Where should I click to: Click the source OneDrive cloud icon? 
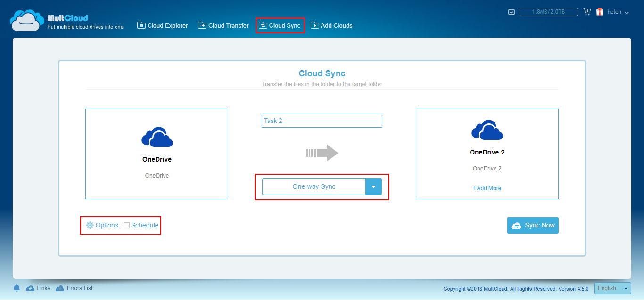[157, 137]
